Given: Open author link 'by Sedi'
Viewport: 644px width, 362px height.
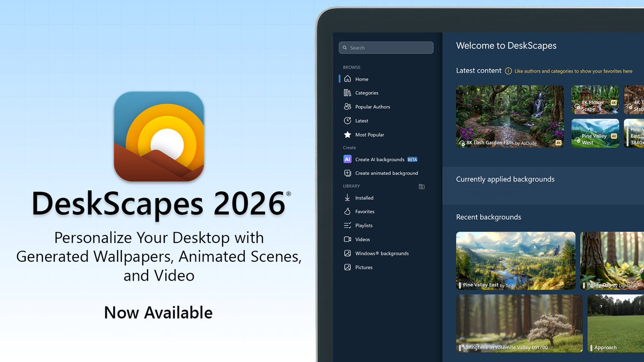Looking at the screenshot, I should pos(507,285).
